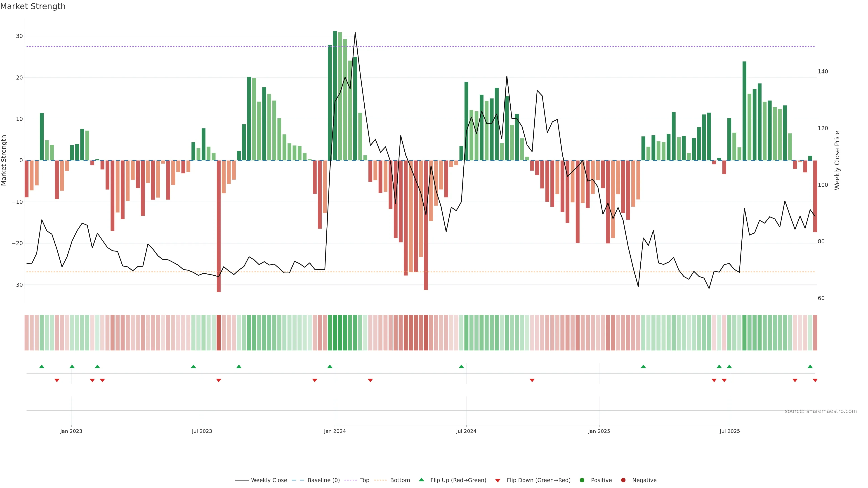This screenshot has width=868, height=488.
Task: Click the Jul 2025 x-axis label
Action: pos(729,431)
